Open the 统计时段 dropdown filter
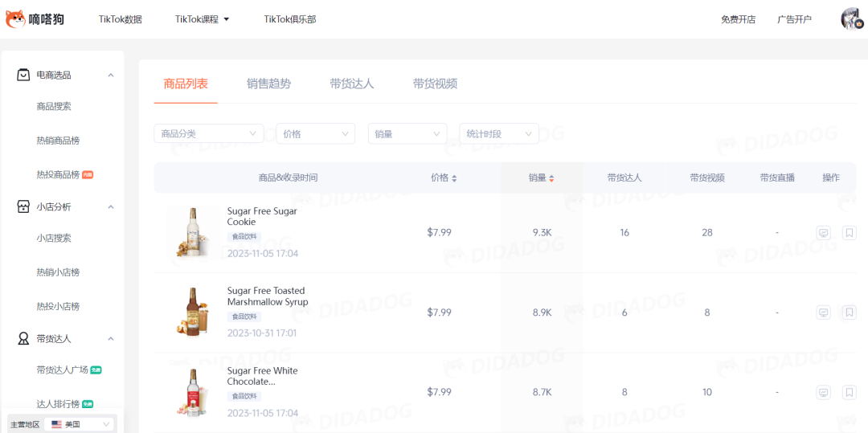Image resolution: width=868 pixels, height=433 pixels. (498, 133)
